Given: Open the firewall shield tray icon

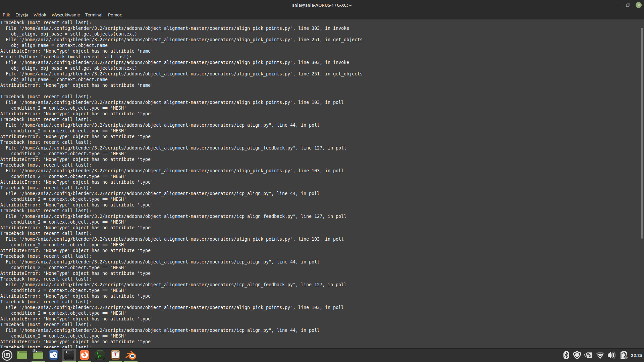Looking at the screenshot, I should (x=577, y=355).
